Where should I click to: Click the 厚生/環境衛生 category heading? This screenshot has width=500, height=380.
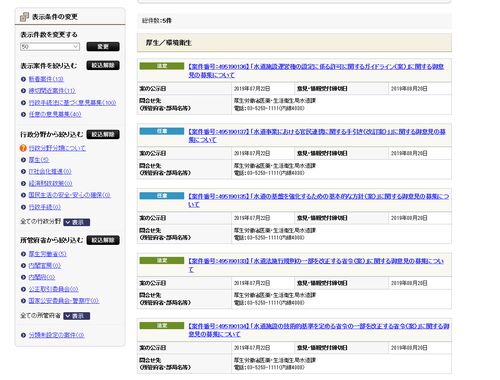(169, 43)
